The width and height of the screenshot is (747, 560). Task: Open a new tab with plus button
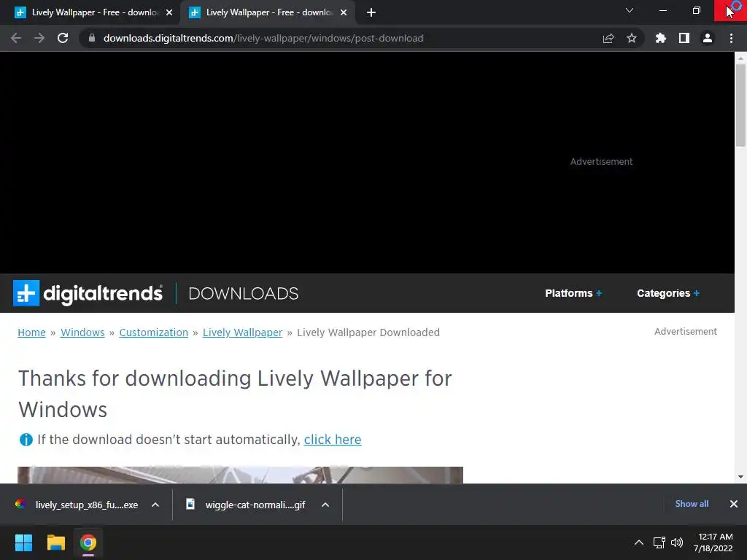coord(371,12)
